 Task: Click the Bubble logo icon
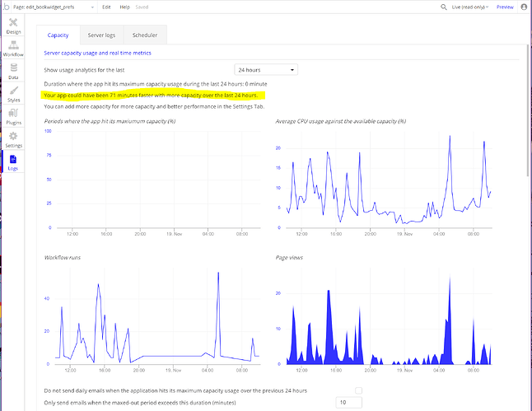click(6, 7)
